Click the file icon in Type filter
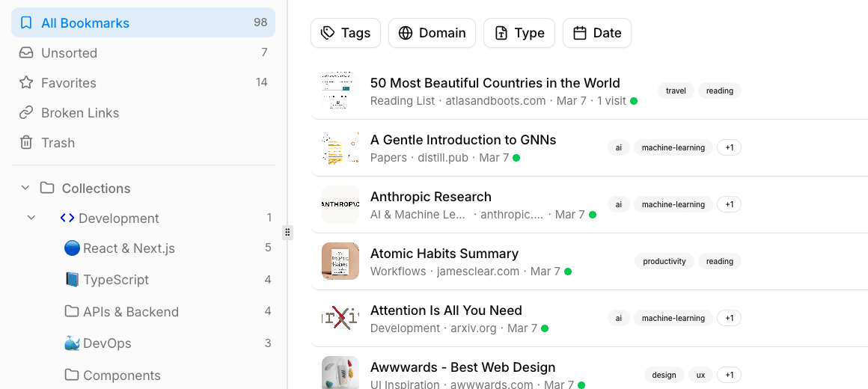The height and width of the screenshot is (389, 868). (x=501, y=33)
